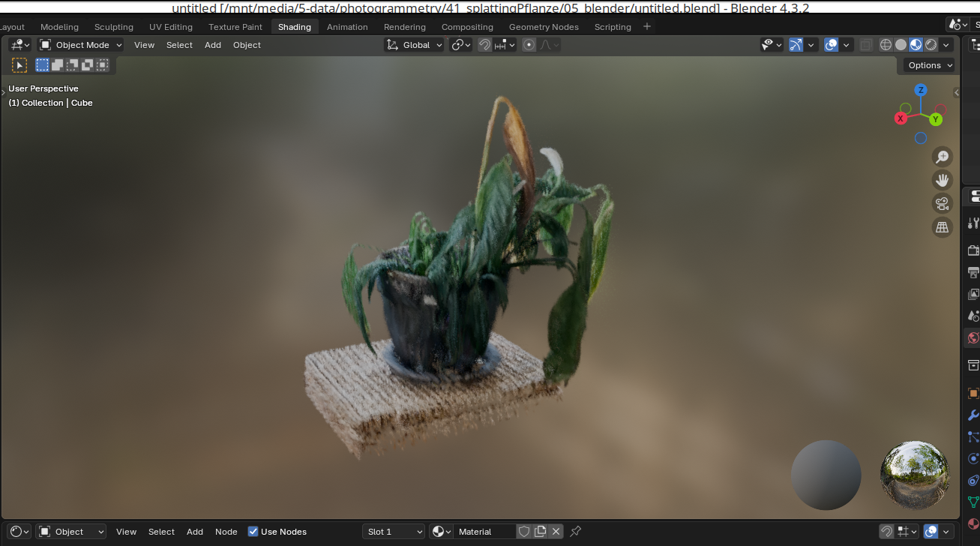Open Global transform orientation dropdown

click(415, 45)
